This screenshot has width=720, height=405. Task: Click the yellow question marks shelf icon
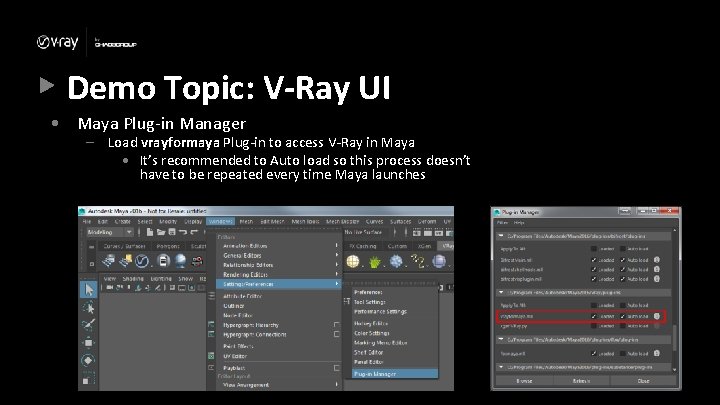418,261
